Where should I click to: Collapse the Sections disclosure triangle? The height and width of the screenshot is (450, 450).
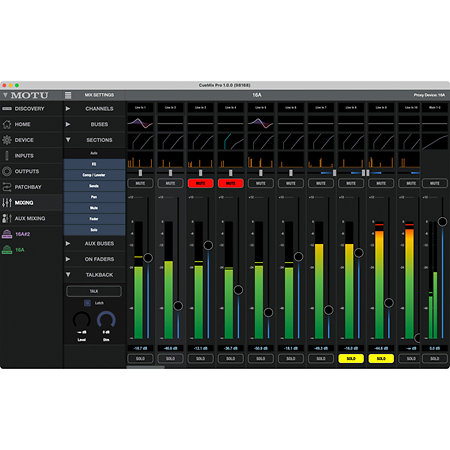coord(68,140)
